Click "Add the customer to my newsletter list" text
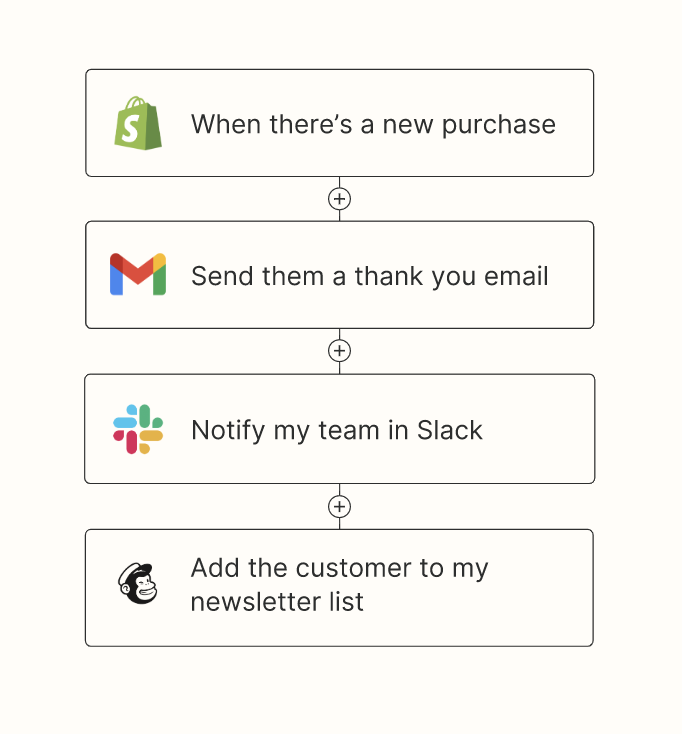Image resolution: width=682 pixels, height=734 pixels. coord(339,585)
